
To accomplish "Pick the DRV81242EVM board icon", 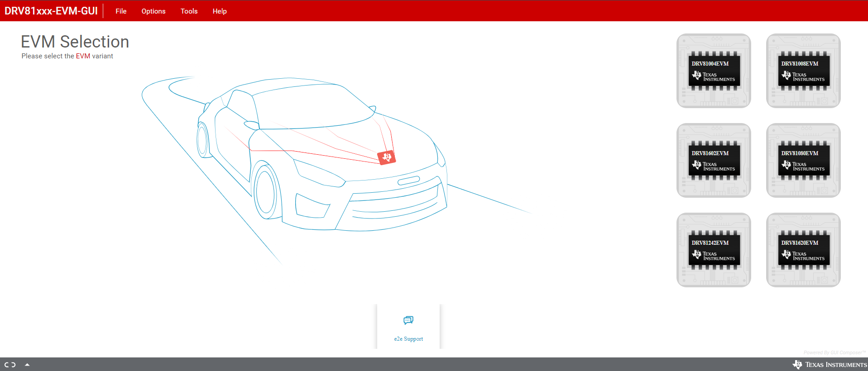I will click(714, 250).
